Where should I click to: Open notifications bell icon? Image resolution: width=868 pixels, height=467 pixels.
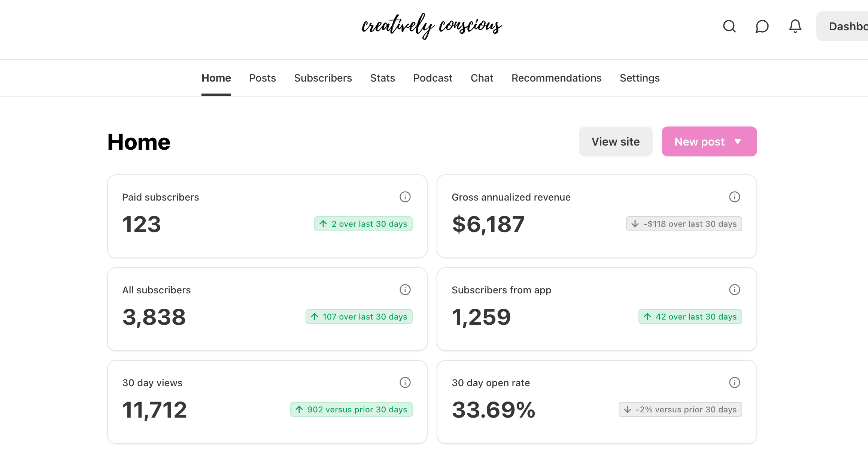[x=795, y=26]
